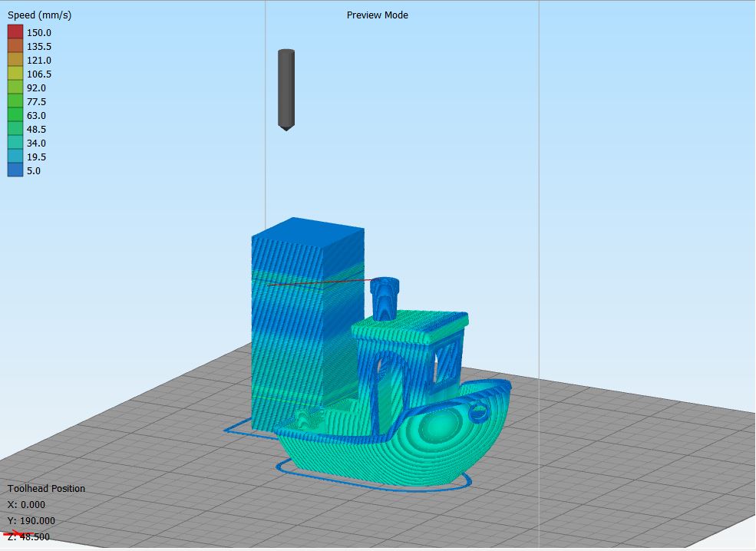The height and width of the screenshot is (551, 756).
Task: Click the Speed (mm/s) legend title
Action: click(x=40, y=15)
